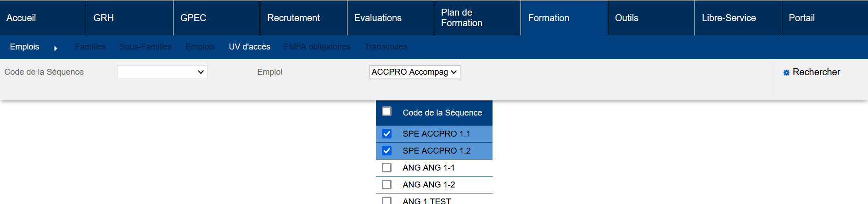This screenshot has height=204, width=868.
Task: Open the Recrutement menu
Action: pyautogui.click(x=293, y=18)
